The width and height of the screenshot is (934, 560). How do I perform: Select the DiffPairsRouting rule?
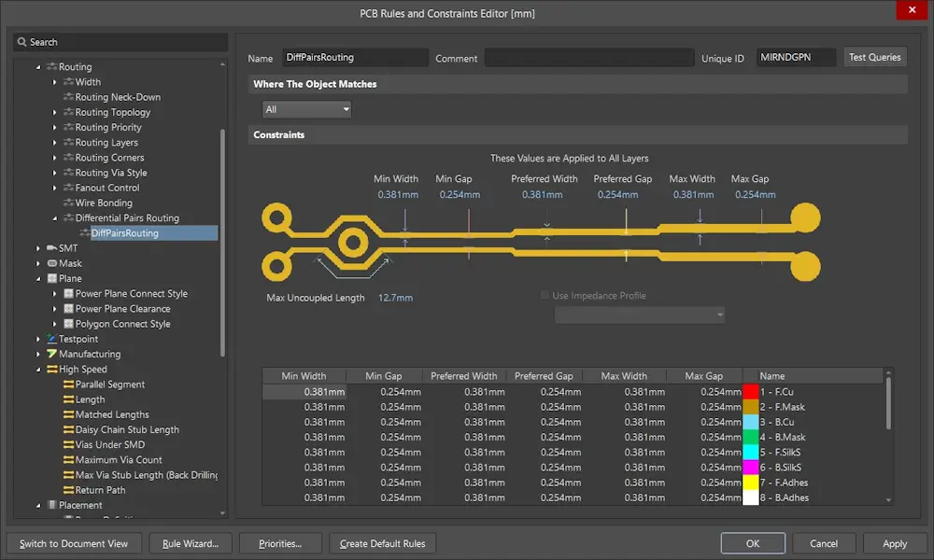124,233
